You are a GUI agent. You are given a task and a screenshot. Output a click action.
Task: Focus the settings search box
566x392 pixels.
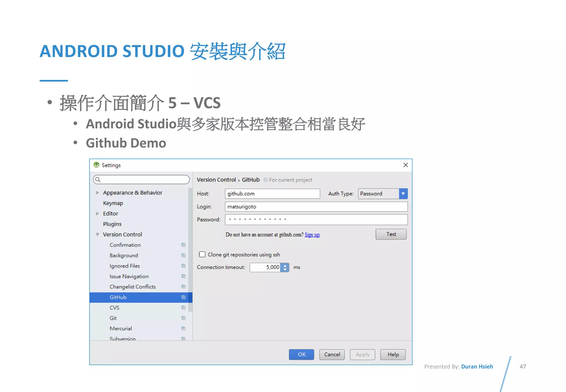click(141, 180)
